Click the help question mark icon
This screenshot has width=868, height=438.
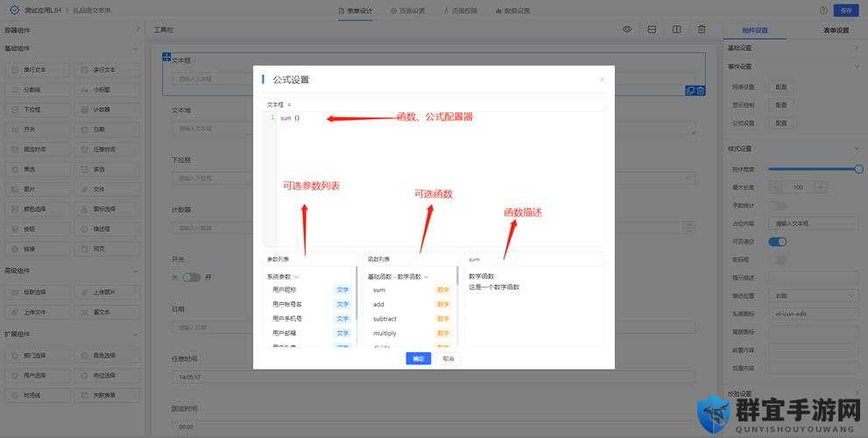tap(823, 10)
